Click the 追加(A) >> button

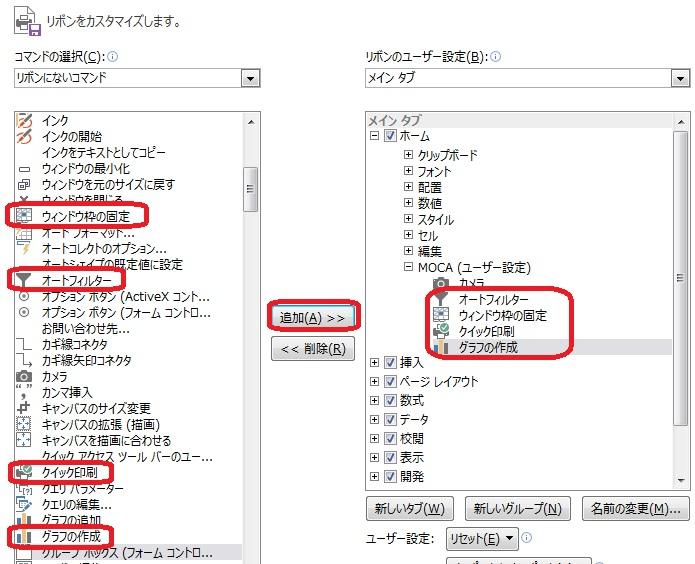pyautogui.click(x=313, y=316)
